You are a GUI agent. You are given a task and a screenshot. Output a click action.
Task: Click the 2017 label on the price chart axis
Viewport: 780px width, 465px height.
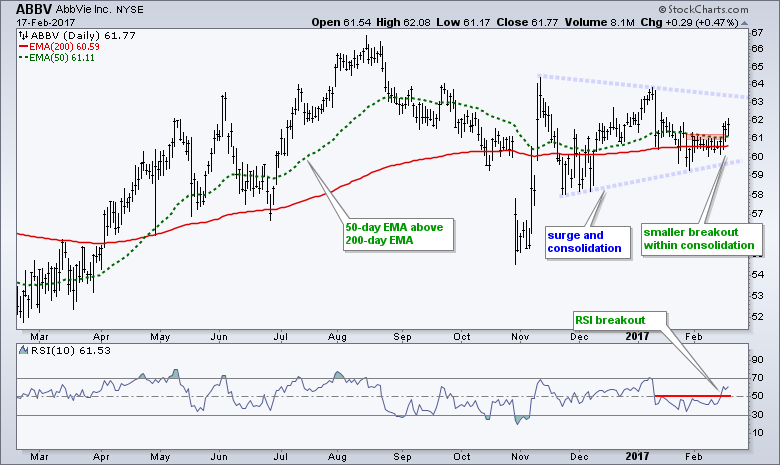click(637, 337)
